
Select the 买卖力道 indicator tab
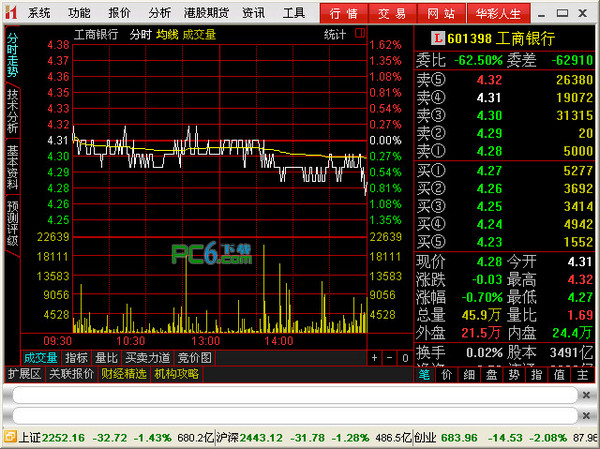click(x=147, y=358)
